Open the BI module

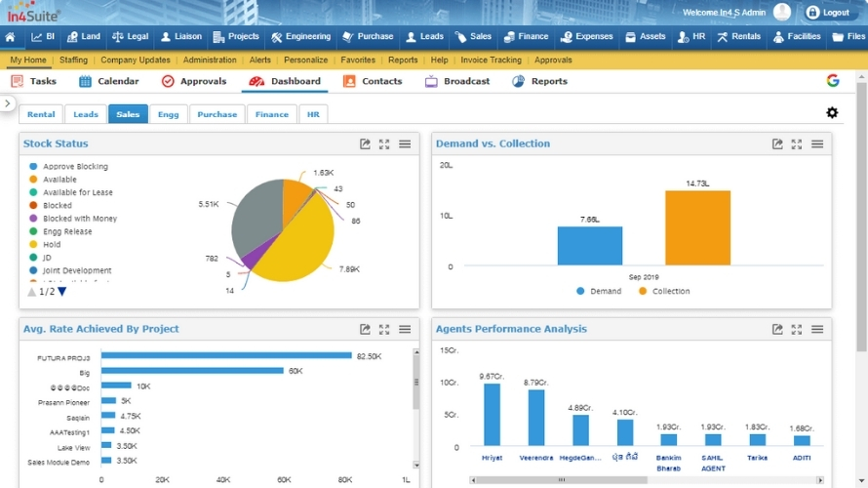point(43,36)
